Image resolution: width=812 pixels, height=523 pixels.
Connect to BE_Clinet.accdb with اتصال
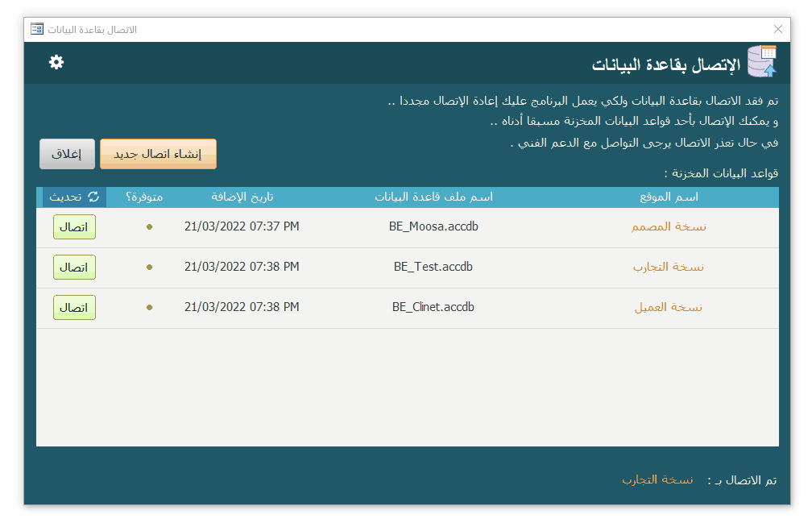74,308
